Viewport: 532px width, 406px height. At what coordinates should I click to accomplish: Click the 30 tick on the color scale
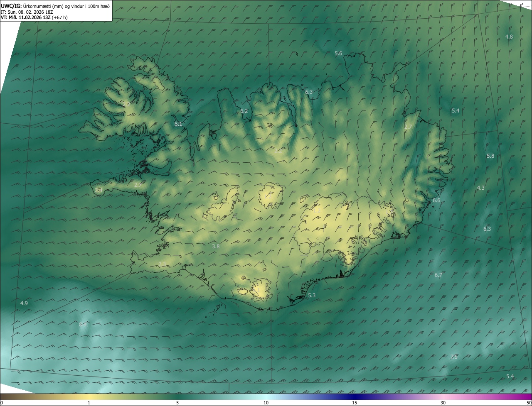[x=443, y=403]
